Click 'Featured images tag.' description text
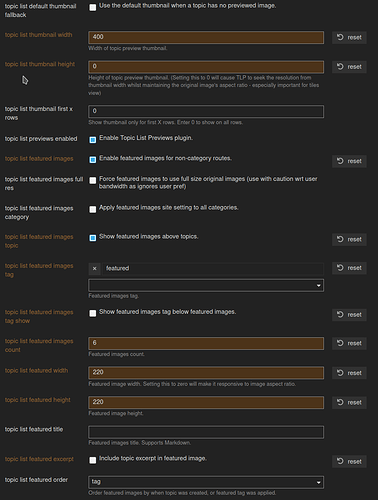378x500 pixels. click(114, 296)
